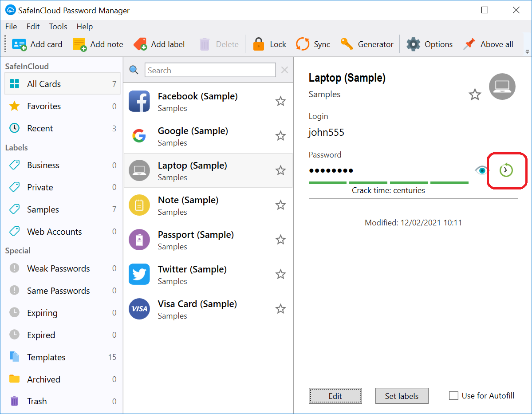This screenshot has height=414, width=532.
Task: Click into the Search field
Action: coord(210,70)
